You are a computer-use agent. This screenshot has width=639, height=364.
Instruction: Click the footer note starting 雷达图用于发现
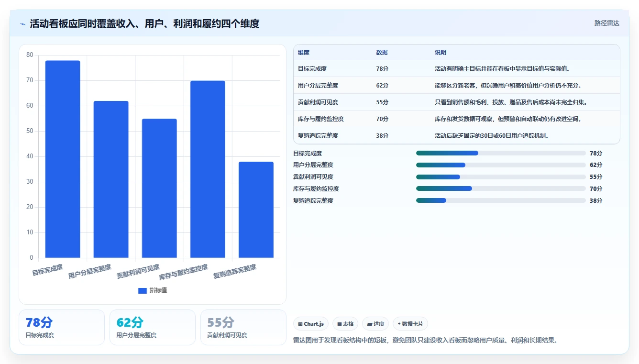(x=425, y=341)
